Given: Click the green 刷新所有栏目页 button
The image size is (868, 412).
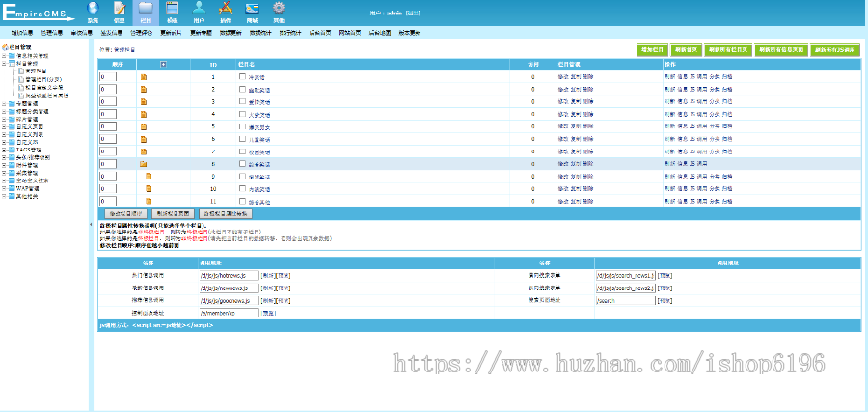Looking at the screenshot, I should click(x=728, y=50).
